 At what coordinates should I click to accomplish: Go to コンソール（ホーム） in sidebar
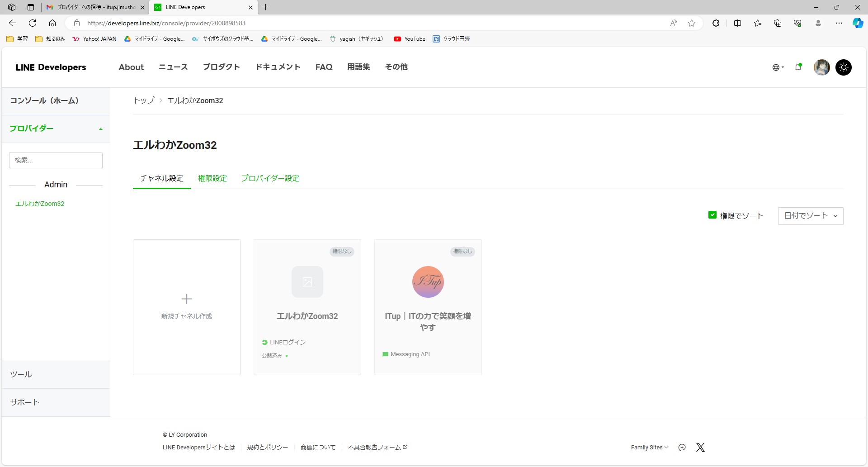click(x=56, y=101)
